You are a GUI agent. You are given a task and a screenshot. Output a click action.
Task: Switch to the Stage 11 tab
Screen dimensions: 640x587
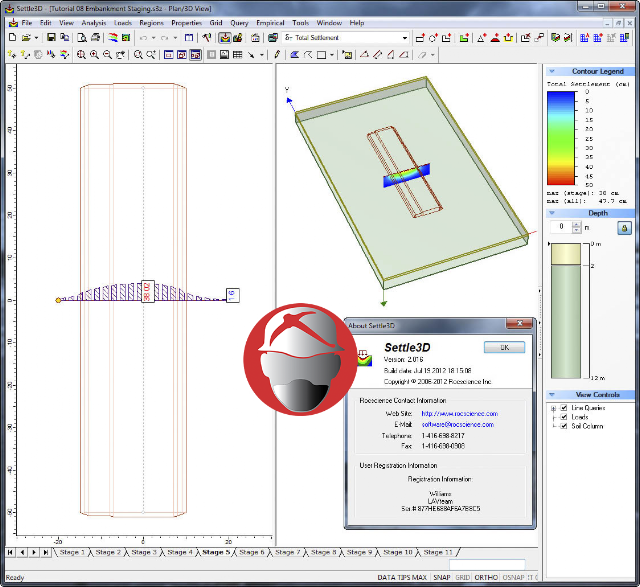click(x=438, y=552)
